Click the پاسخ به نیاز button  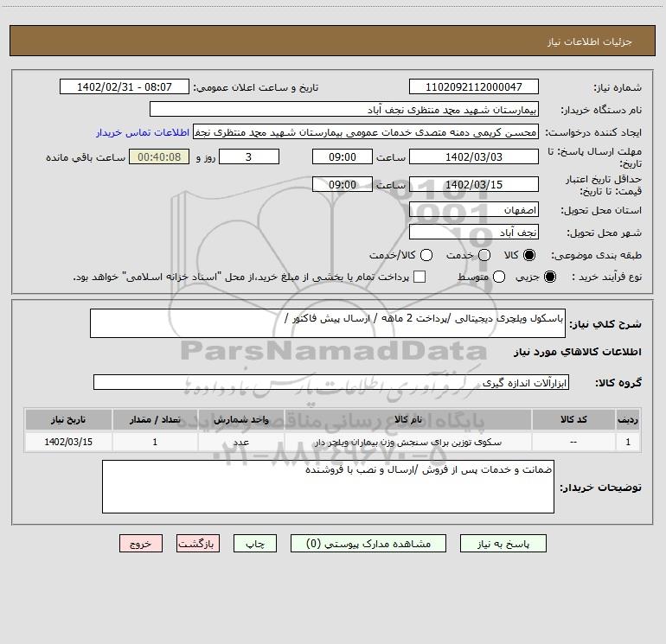(503, 544)
